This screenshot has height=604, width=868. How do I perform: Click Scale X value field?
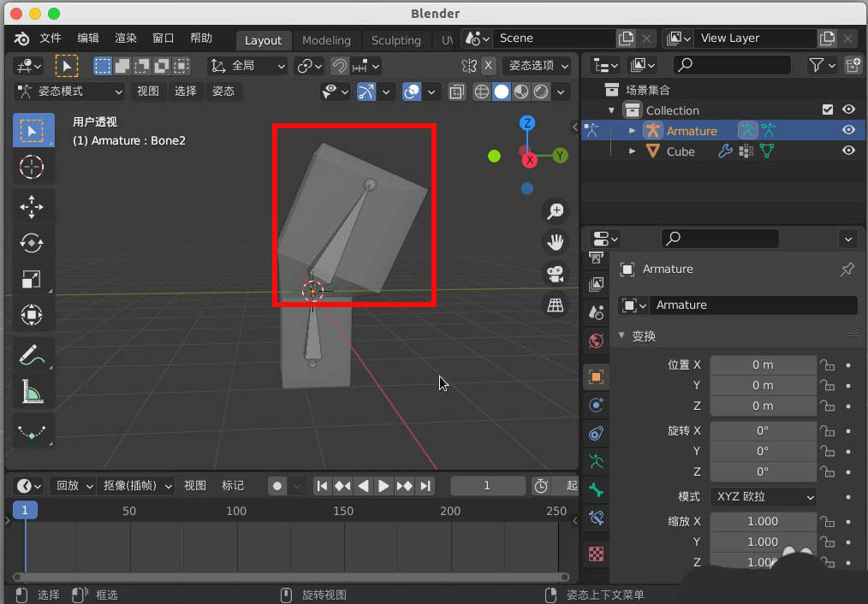tap(763, 522)
